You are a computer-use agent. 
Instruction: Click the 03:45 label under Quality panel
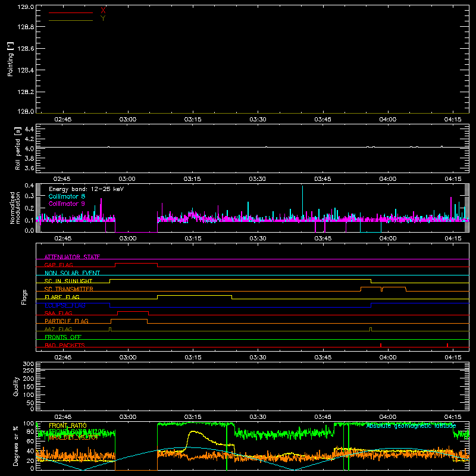point(322,417)
